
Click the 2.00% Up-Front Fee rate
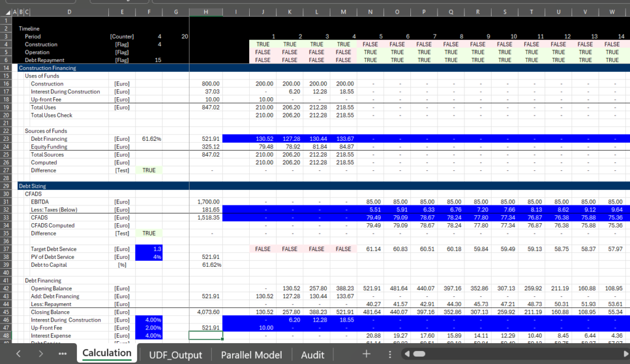point(149,328)
